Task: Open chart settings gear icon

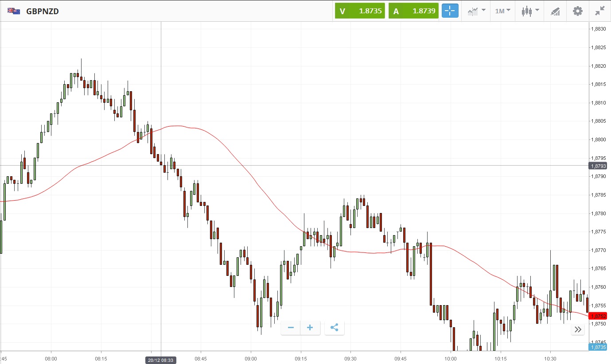Action: (578, 11)
